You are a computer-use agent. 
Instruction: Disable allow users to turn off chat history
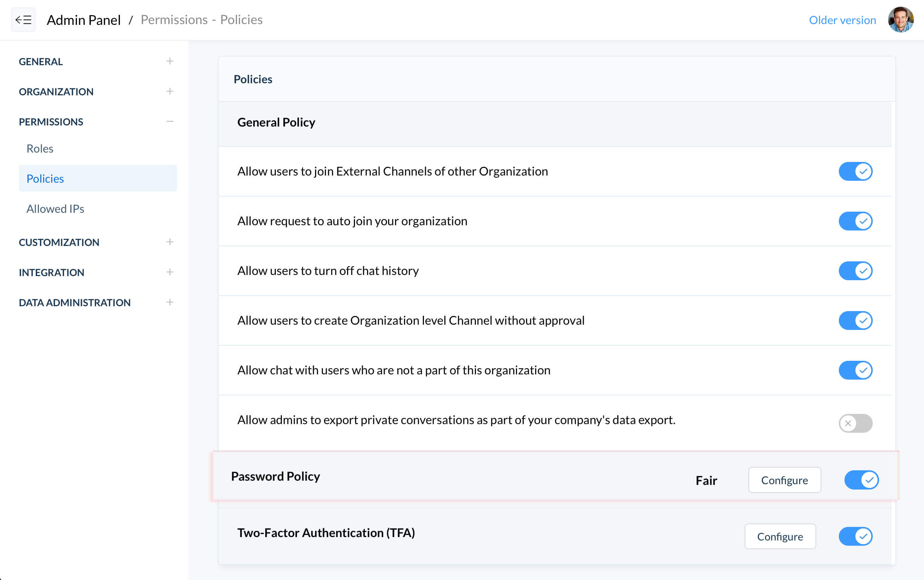pos(856,270)
